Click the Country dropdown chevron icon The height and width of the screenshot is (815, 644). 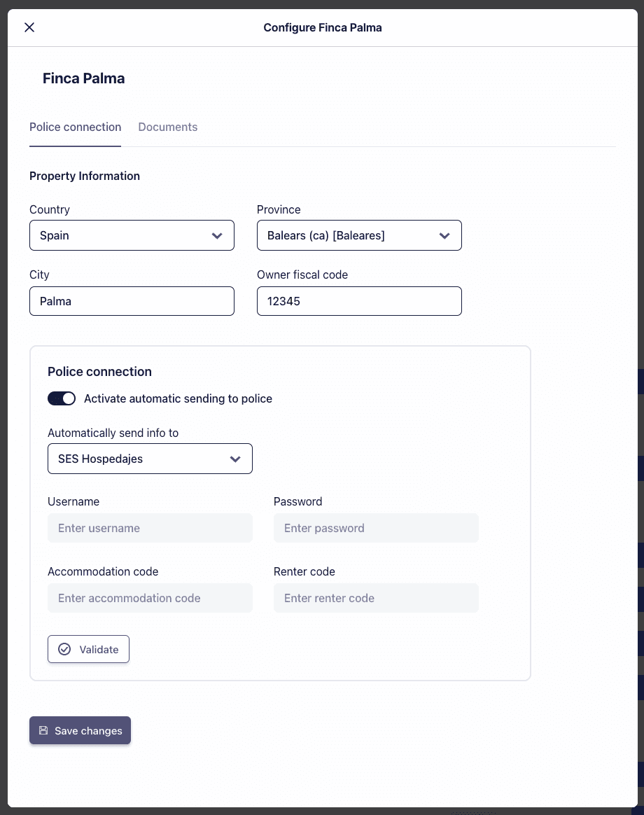click(x=217, y=236)
